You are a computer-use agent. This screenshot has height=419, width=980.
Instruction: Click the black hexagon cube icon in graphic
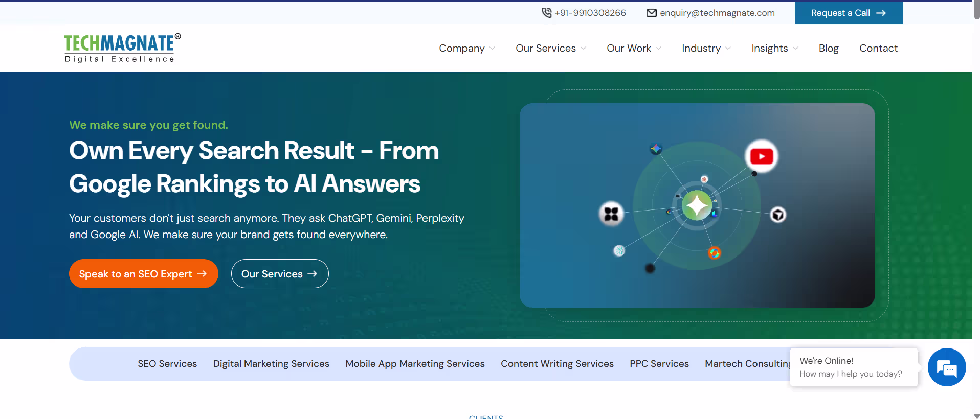[x=778, y=215]
